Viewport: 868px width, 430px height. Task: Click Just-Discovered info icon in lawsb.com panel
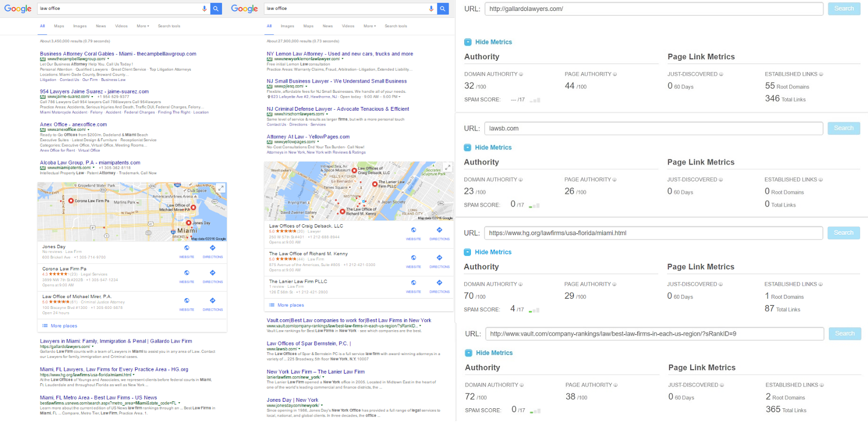click(x=721, y=180)
